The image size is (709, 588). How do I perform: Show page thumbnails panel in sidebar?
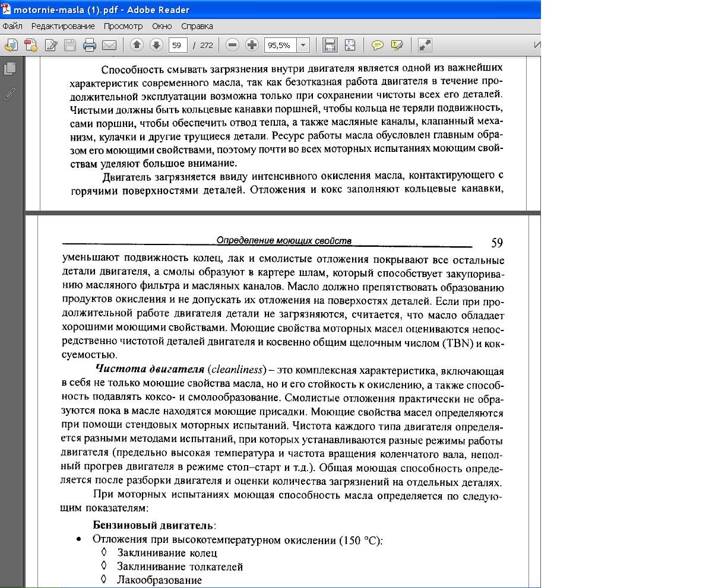pyautogui.click(x=10, y=69)
